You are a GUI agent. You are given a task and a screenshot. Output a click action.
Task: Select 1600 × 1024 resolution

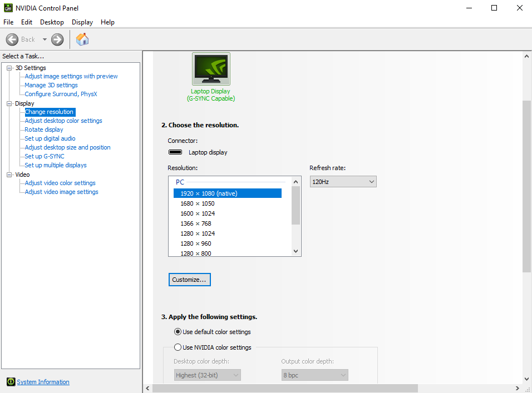[x=198, y=213]
